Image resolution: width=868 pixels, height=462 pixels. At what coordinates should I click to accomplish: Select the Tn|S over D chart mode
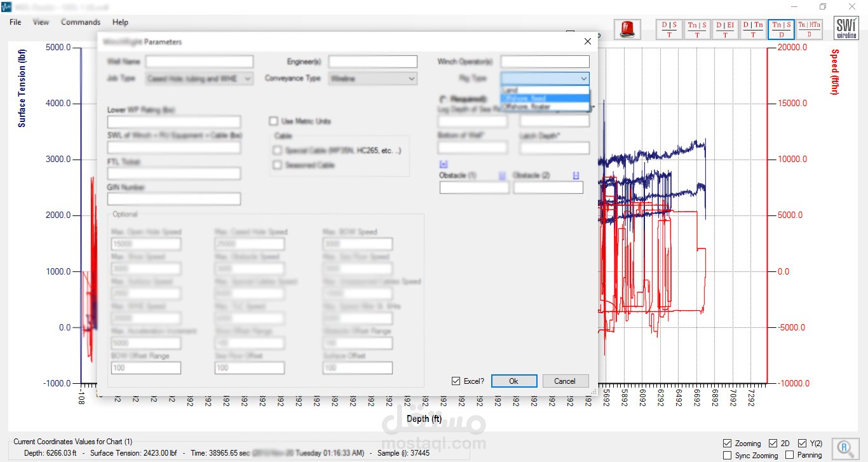(781, 30)
